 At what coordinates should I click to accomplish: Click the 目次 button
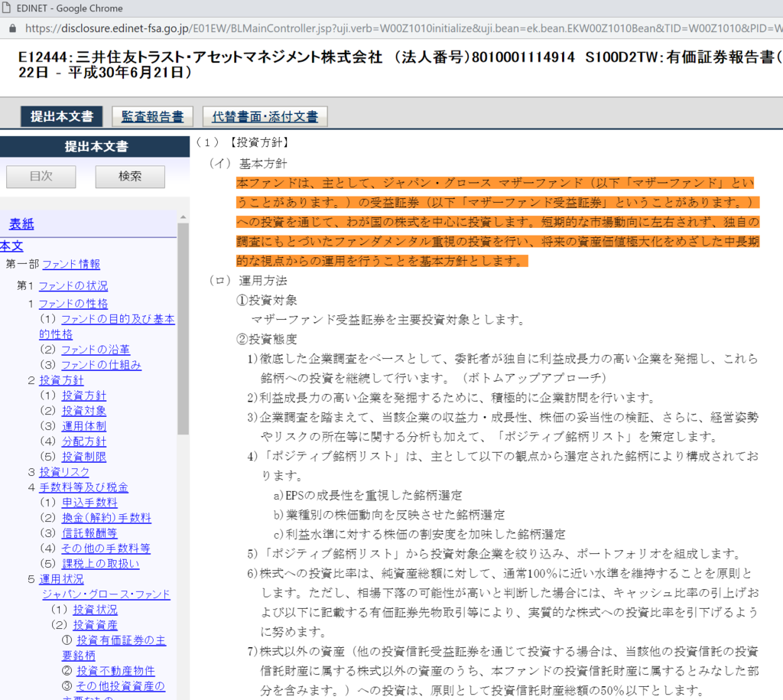41,177
